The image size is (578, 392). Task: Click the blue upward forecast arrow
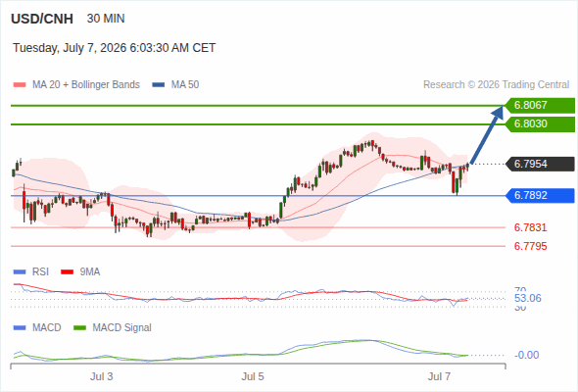click(x=488, y=135)
